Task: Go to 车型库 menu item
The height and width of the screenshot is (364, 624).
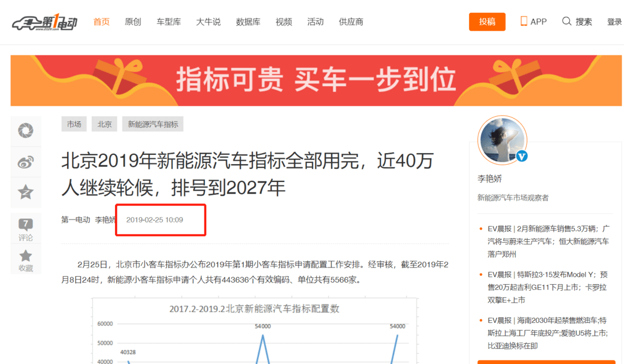Action: click(x=169, y=22)
